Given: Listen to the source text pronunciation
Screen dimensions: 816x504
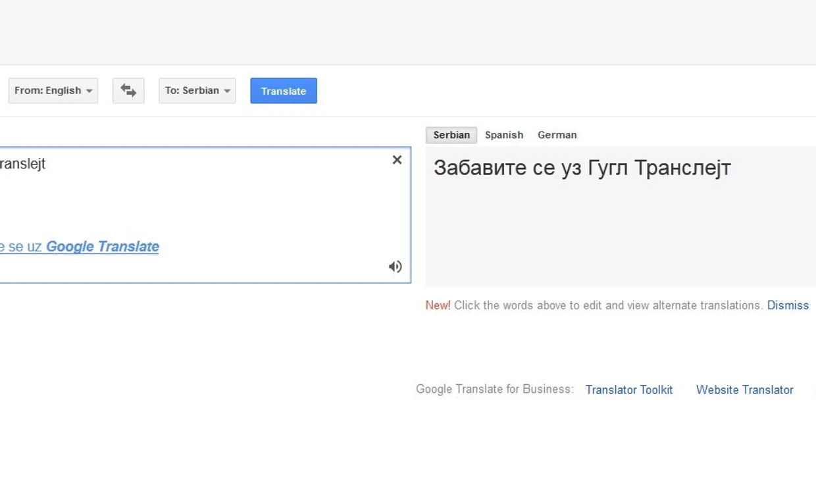Looking at the screenshot, I should pyautogui.click(x=395, y=266).
